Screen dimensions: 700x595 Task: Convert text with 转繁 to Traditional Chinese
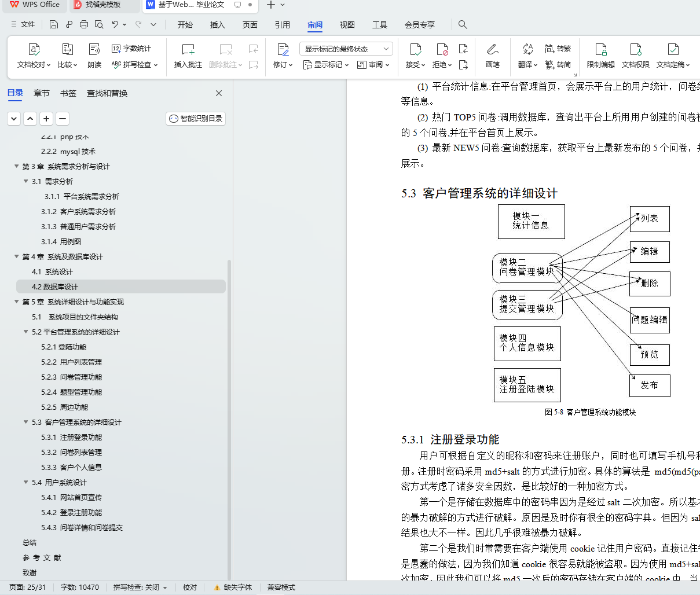[558, 49]
